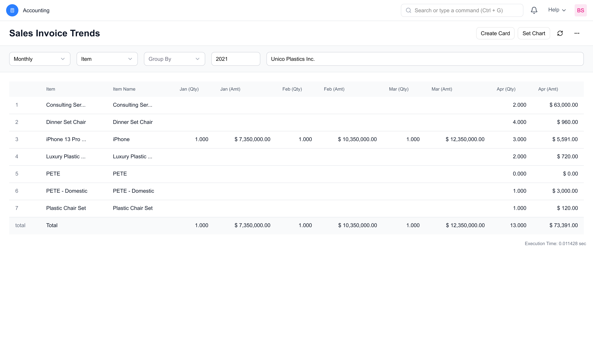Viewport: 593px width, 364px height.
Task: Open the three-dot more options menu
Action: pyautogui.click(x=577, y=33)
